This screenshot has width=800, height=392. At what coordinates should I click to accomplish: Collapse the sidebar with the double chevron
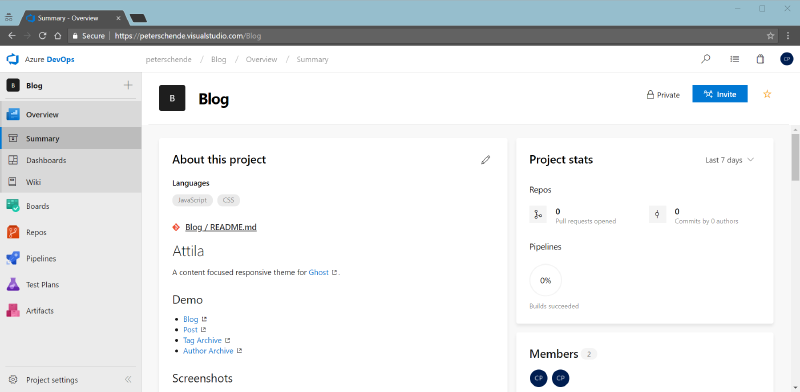click(x=128, y=380)
